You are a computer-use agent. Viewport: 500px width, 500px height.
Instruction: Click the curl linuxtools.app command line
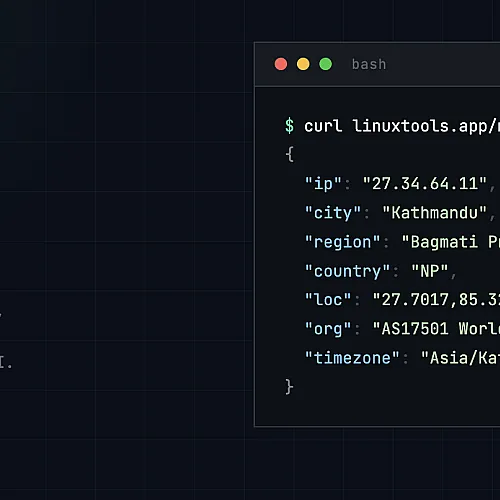tap(402, 126)
